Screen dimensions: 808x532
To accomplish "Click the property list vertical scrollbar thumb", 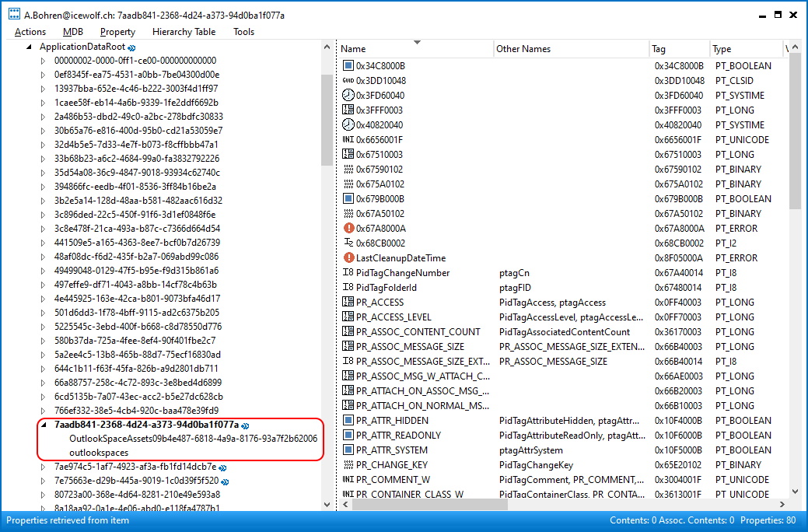I will (x=795, y=131).
